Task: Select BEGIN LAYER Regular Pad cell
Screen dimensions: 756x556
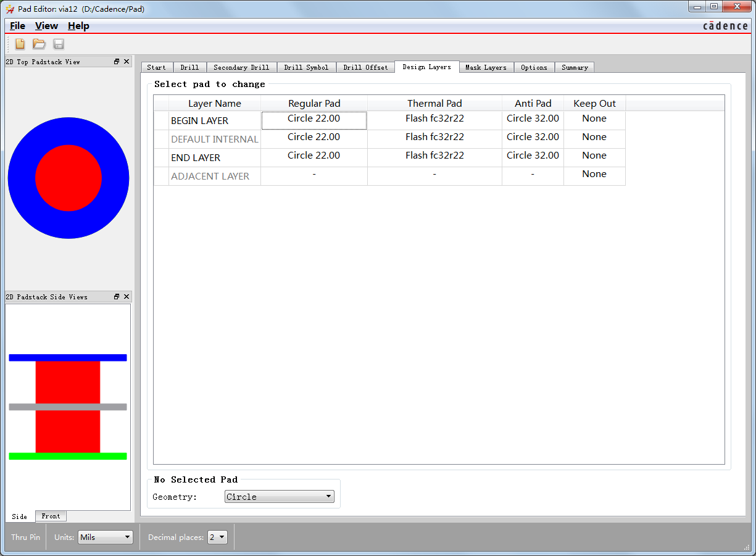Action: tap(314, 119)
